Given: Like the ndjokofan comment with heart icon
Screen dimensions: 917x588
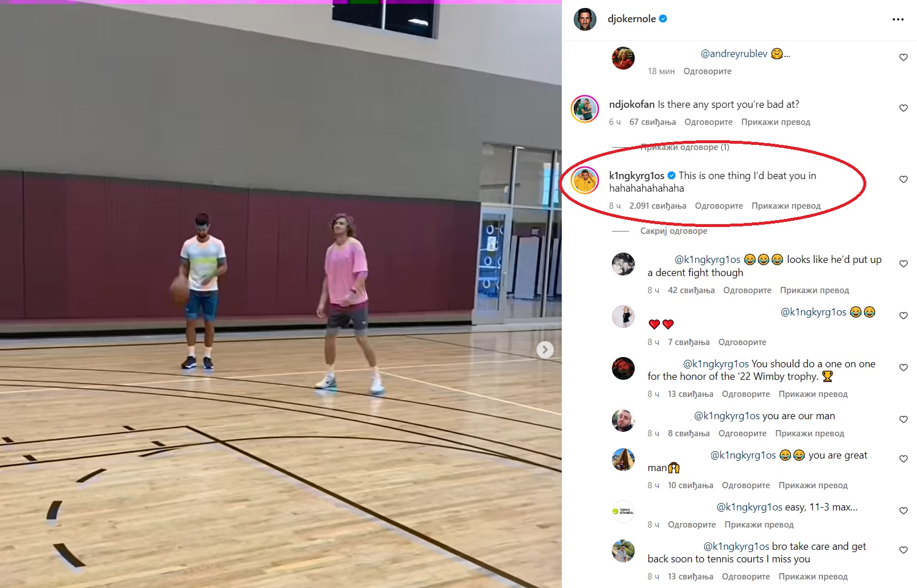Looking at the screenshot, I should click(903, 108).
